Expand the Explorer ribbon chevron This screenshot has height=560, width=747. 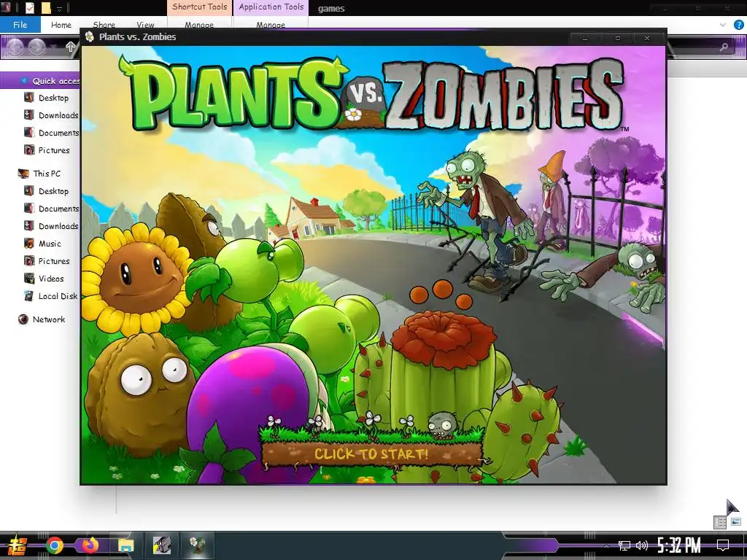pos(723,25)
